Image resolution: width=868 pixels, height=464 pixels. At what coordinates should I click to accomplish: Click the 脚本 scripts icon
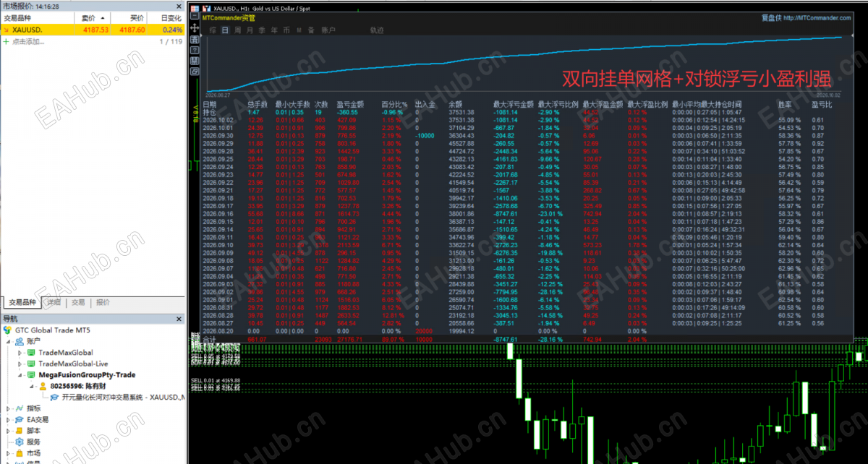click(x=19, y=431)
